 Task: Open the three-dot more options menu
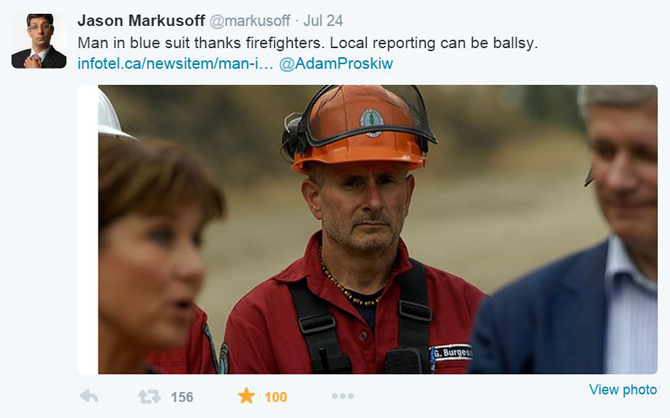coord(343,396)
